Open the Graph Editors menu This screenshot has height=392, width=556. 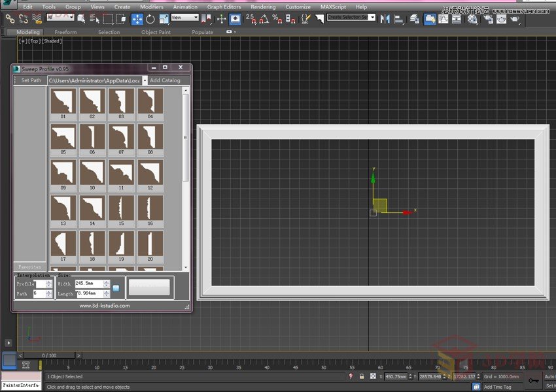224,7
